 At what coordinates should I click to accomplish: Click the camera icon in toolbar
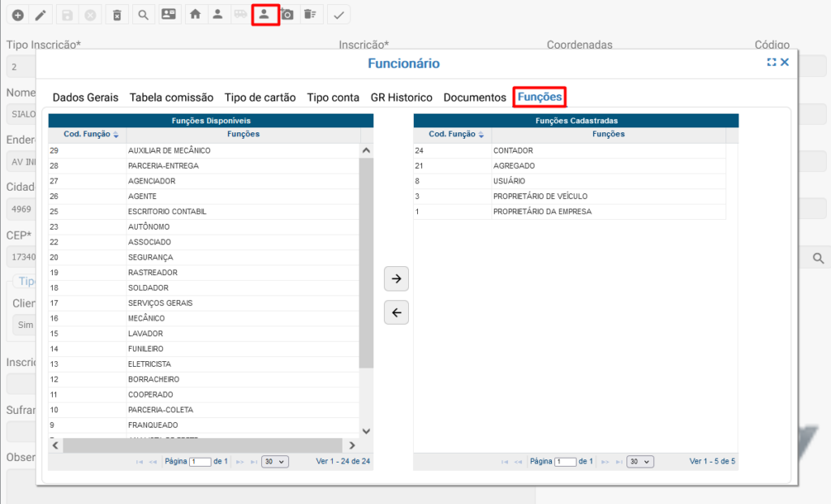pyautogui.click(x=287, y=15)
